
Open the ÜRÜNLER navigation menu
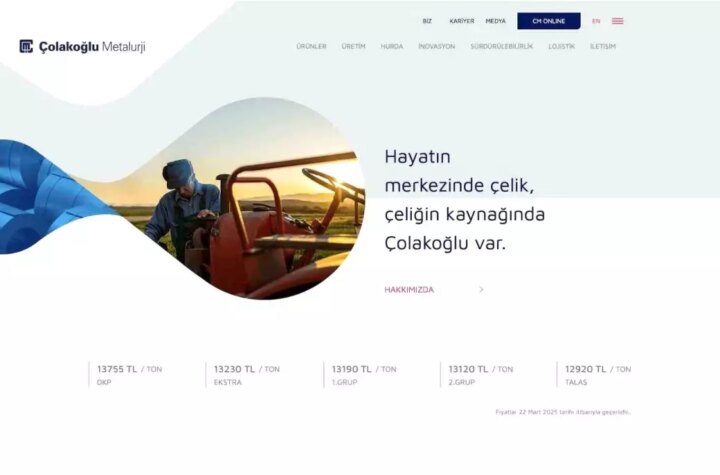click(x=311, y=46)
